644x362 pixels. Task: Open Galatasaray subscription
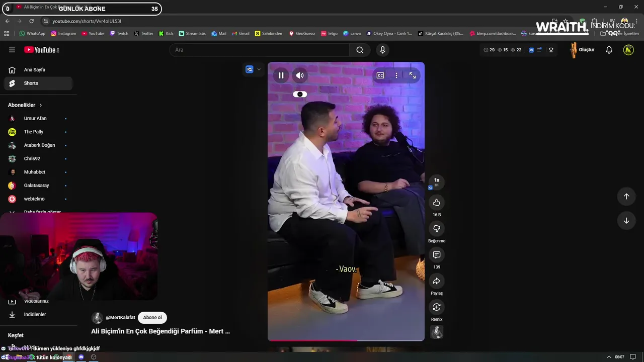point(38,186)
